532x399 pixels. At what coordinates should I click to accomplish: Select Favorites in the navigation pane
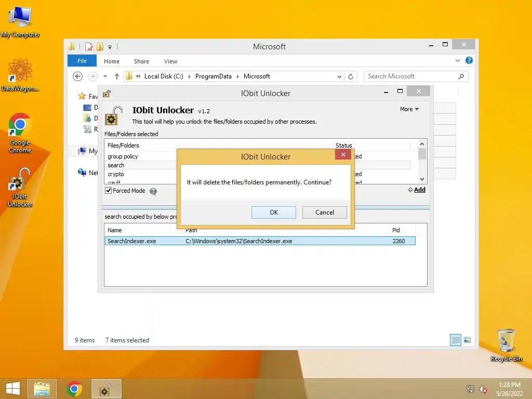[87, 96]
